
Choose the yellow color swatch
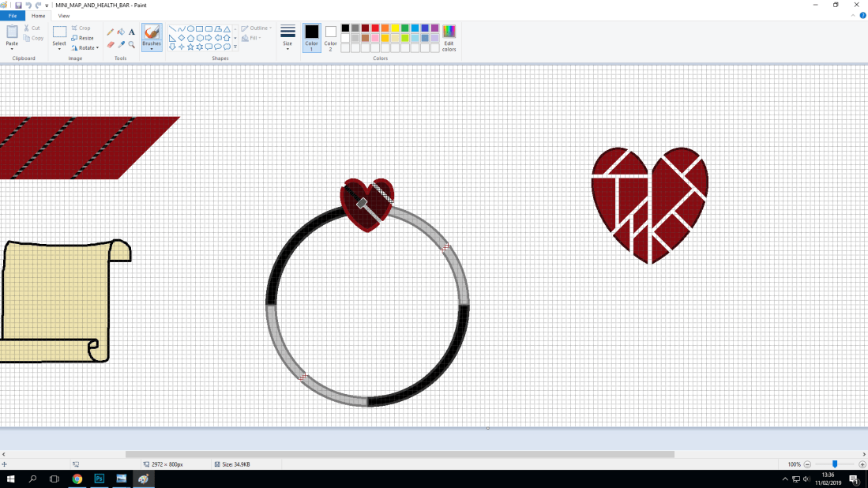[x=395, y=28]
